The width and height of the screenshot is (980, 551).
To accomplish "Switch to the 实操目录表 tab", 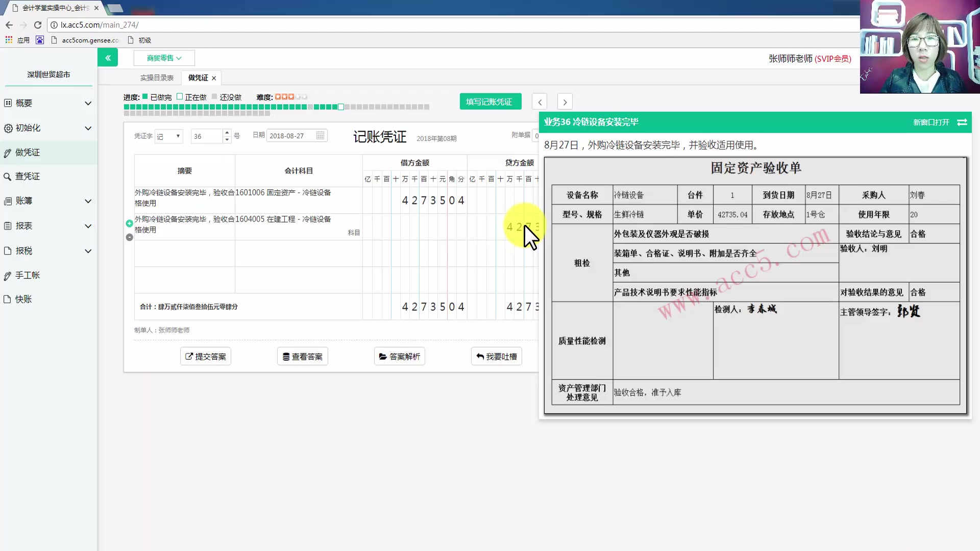I will [156, 78].
